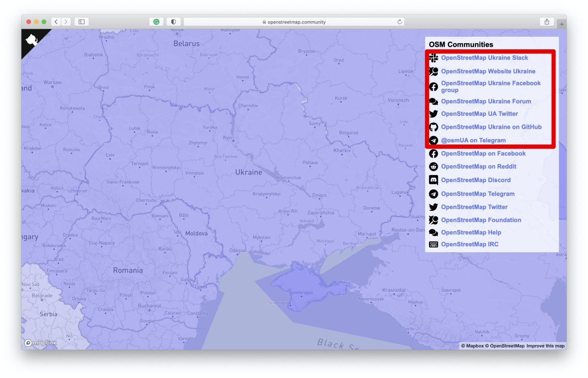Click Safari back navigation arrow
This screenshot has width=588, height=378.
56,22
